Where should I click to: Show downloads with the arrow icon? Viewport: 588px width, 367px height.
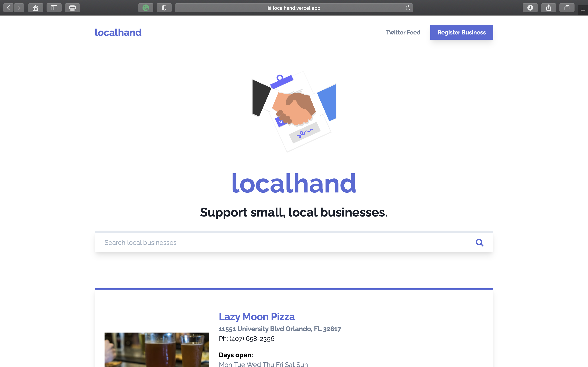coord(530,8)
